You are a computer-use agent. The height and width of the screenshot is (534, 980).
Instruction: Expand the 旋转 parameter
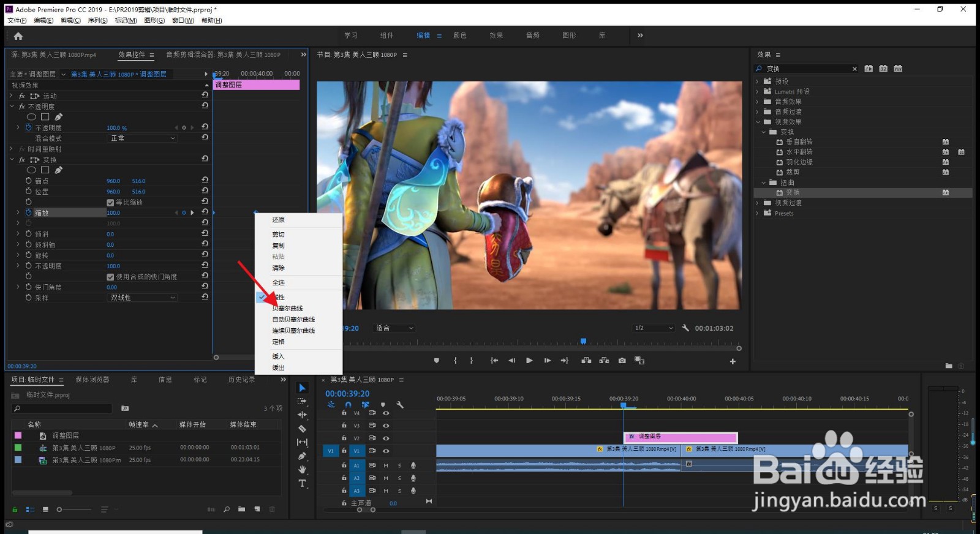pyautogui.click(x=18, y=255)
